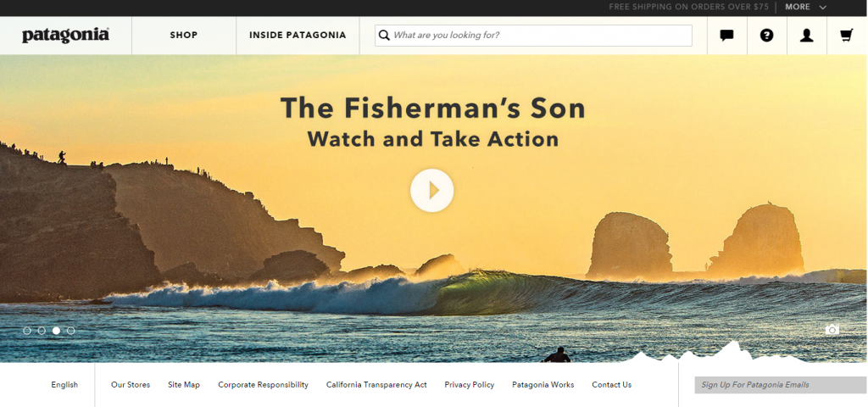This screenshot has height=407, width=868.
Task: Select the first carousel slide dot
Action: 27,331
